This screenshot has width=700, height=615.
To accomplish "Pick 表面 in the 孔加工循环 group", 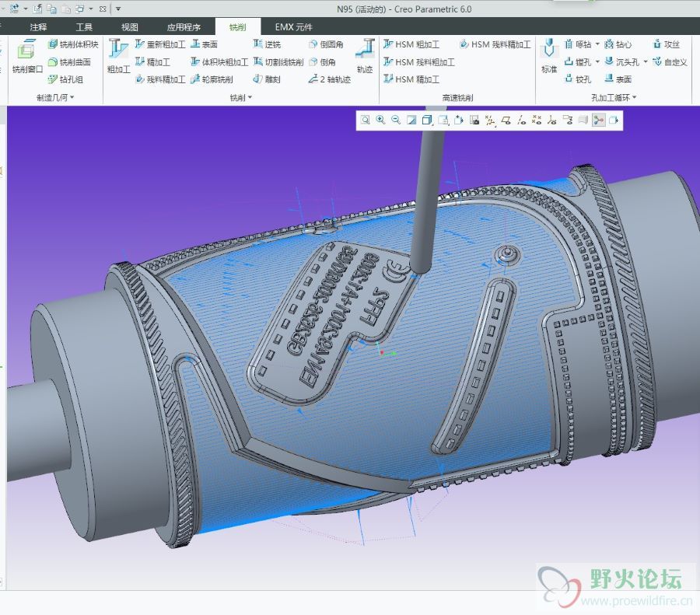I will pos(618,79).
